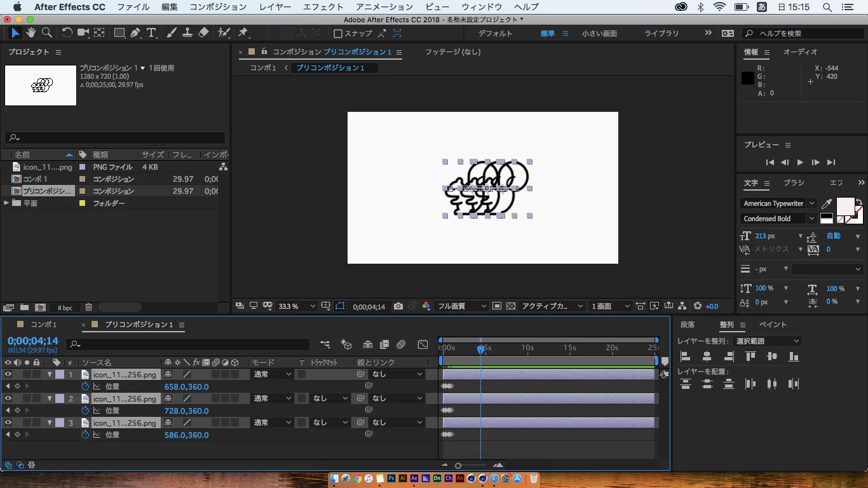The height and width of the screenshot is (488, 868).
Task: Toggle the position stopwatch for layer 1
Action: (86, 386)
